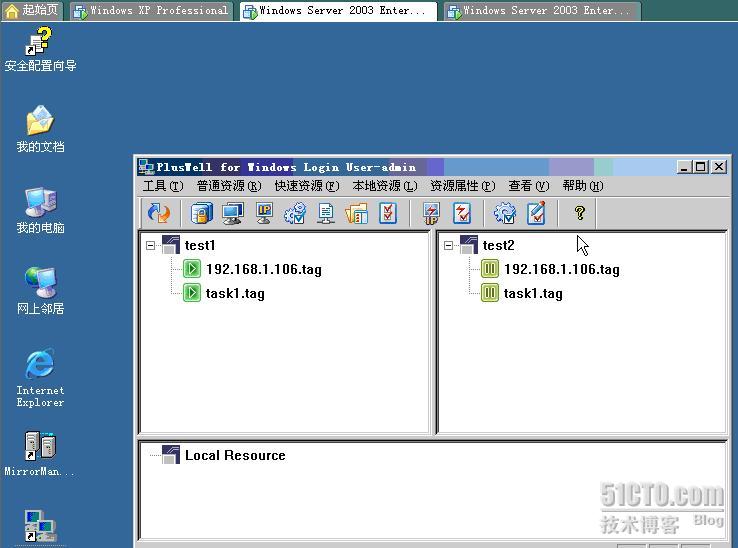Select 192.168.1.106.tag text under test1
This screenshot has width=738, height=548.
tap(264, 269)
